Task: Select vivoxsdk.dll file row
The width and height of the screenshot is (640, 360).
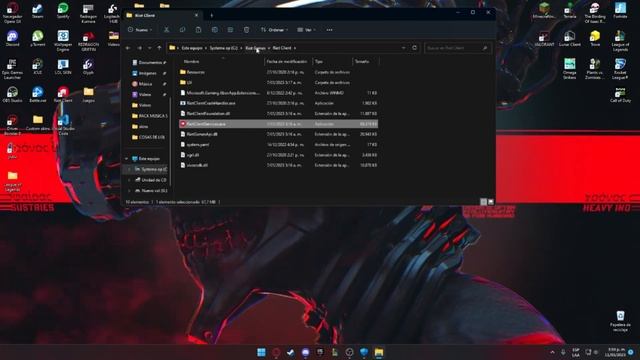Action: click(x=278, y=165)
